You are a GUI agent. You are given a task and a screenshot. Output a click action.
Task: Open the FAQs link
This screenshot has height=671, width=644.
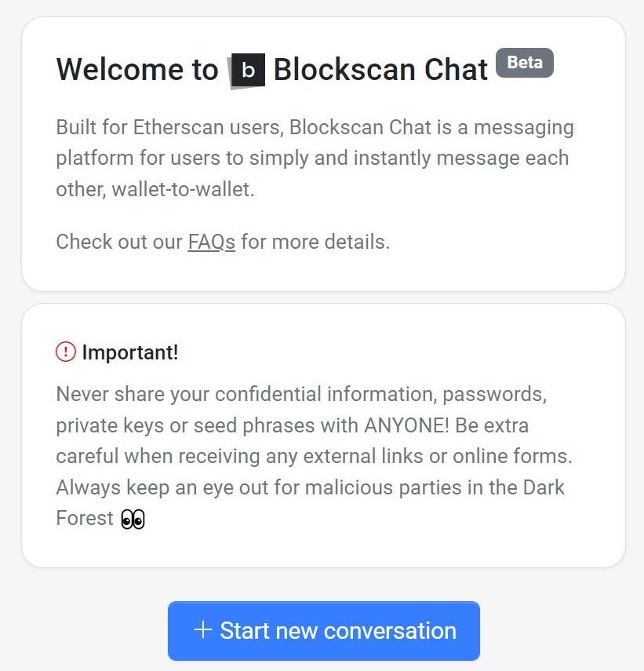point(210,242)
